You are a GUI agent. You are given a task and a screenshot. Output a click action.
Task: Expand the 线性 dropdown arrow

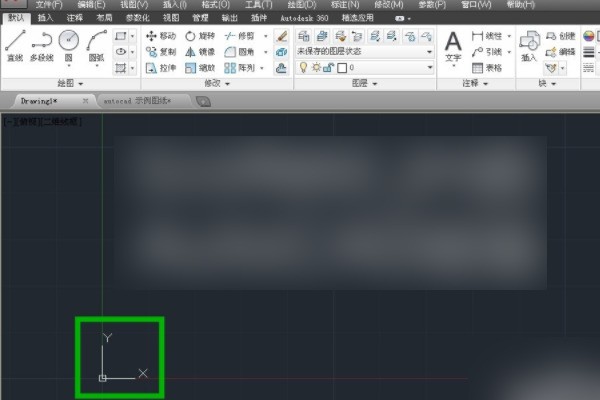509,36
